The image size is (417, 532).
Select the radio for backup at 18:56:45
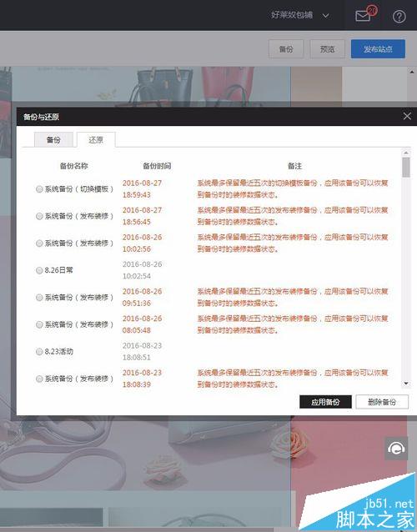coord(39,216)
